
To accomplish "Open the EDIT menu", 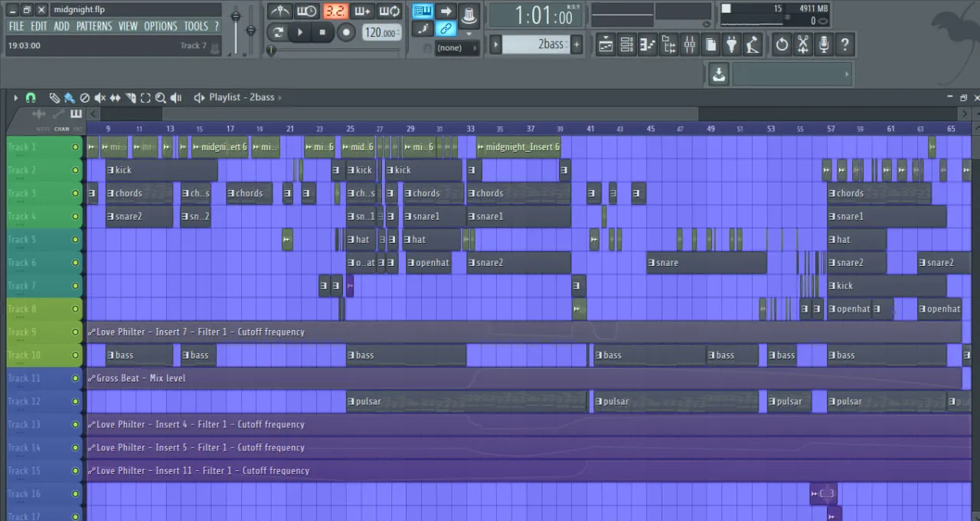I will [x=39, y=26].
